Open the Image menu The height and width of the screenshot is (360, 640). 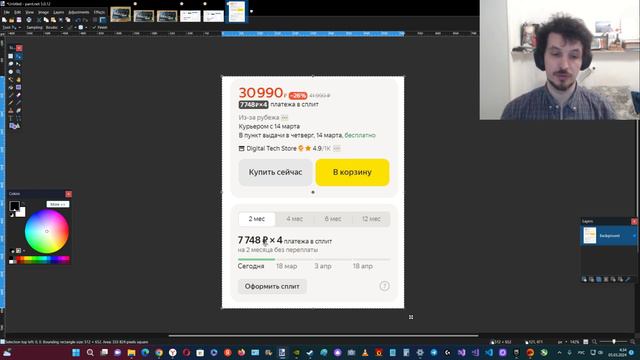tap(43, 12)
